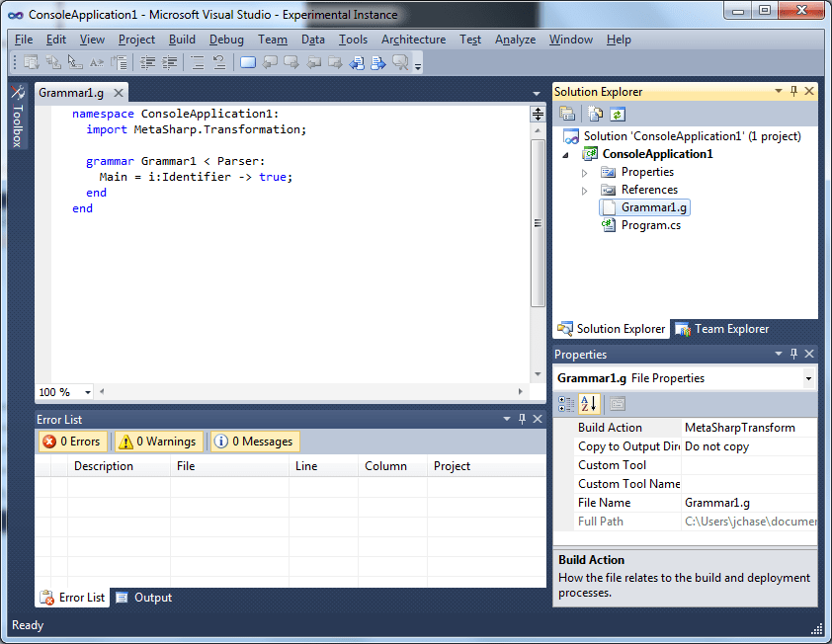Viewport: 832px width, 644px height.
Task: Click the Build Action value MetaSharpTransform
Action: 749,428
